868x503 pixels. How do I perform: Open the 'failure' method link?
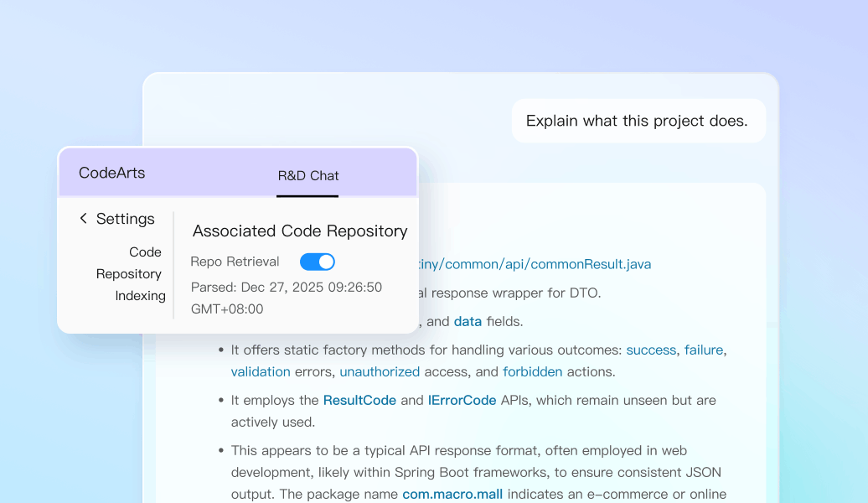(704, 350)
